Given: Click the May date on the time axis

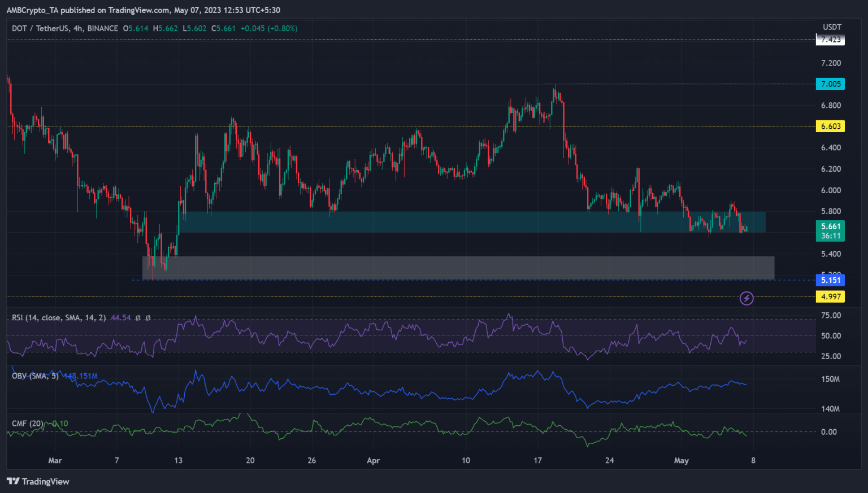Looking at the screenshot, I should [x=681, y=460].
